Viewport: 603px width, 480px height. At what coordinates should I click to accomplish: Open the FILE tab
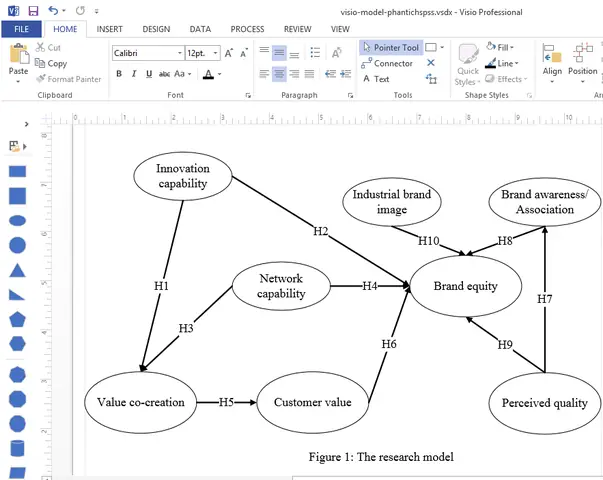tap(22, 29)
